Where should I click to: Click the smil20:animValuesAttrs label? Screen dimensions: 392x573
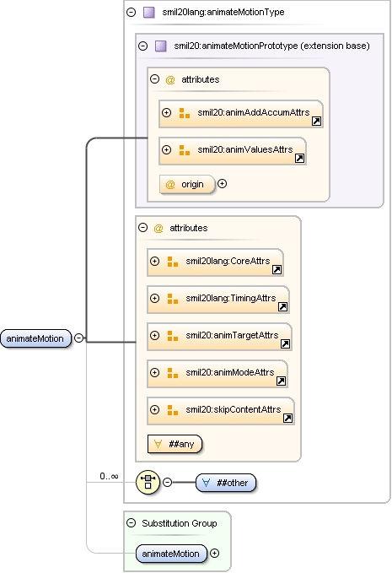coord(245,150)
